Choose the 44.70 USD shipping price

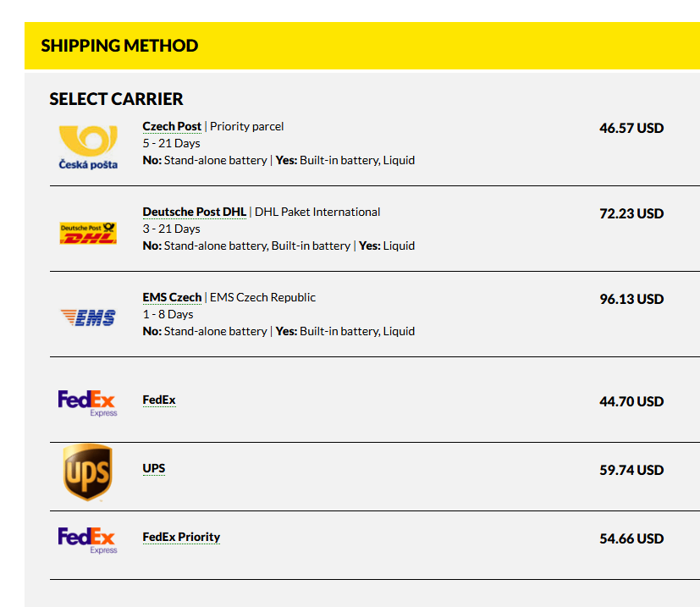point(631,402)
